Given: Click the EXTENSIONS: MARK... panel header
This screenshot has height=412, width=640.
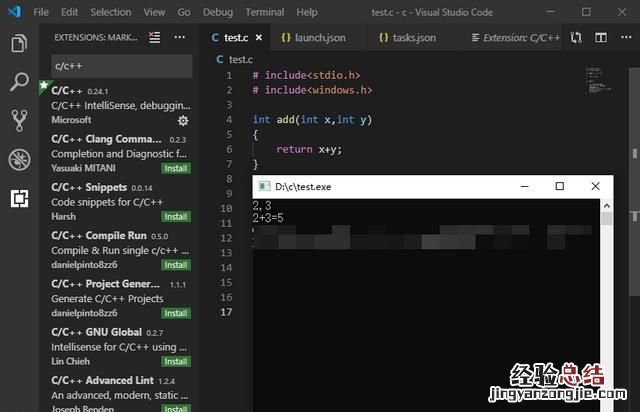Looking at the screenshot, I should tap(96, 38).
